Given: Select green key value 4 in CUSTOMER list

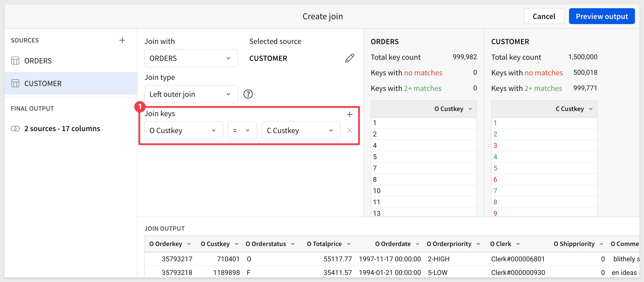Looking at the screenshot, I should [x=544, y=157].
